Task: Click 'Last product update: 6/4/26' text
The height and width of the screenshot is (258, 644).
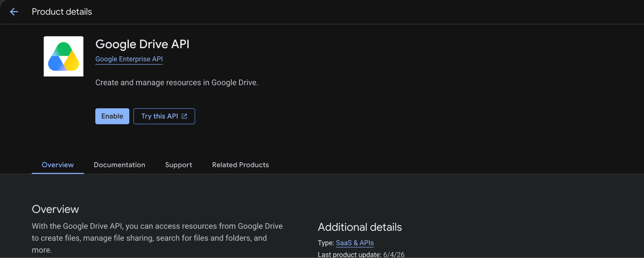Action: coord(361,255)
